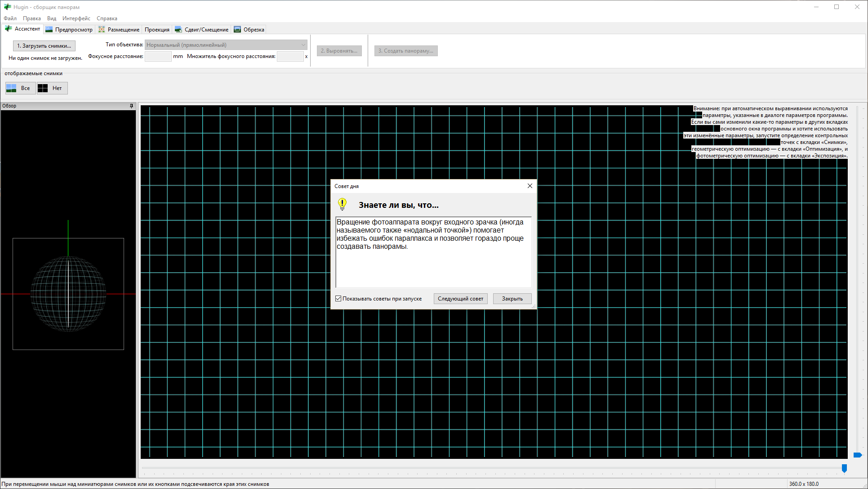Image resolution: width=868 pixels, height=489 pixels.
Task: Click the vertical field-of-view slider handle
Action: (857, 455)
